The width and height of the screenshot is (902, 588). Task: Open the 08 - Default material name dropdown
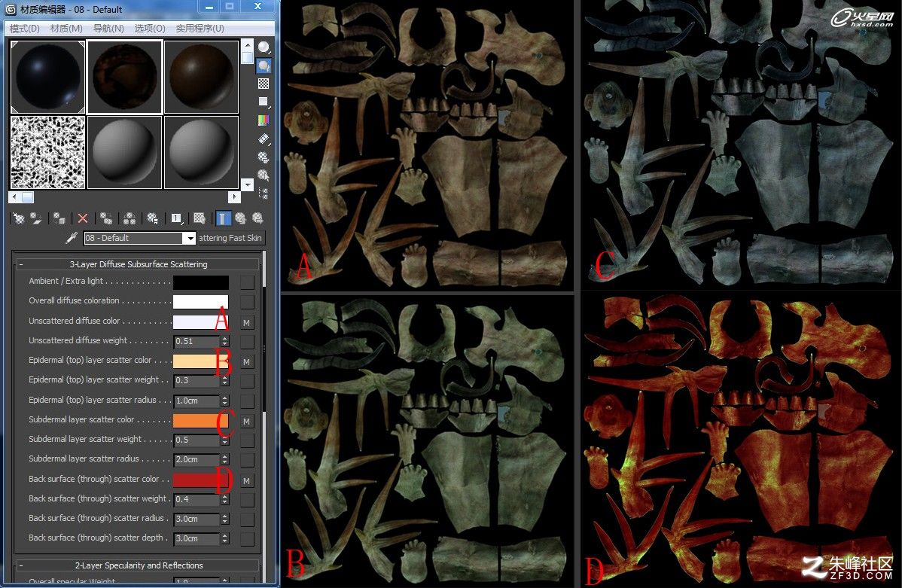click(x=189, y=238)
